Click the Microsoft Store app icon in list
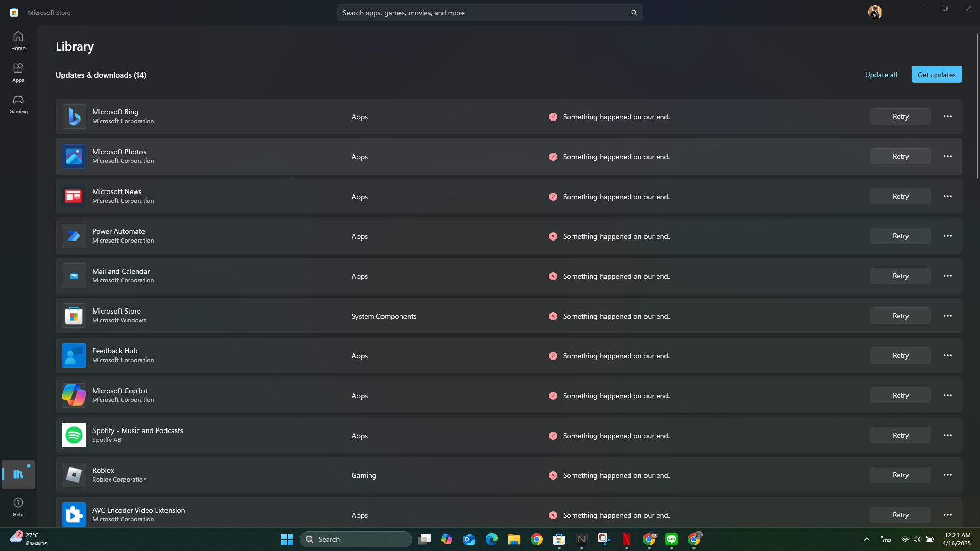The height and width of the screenshot is (551, 980). coord(74,316)
